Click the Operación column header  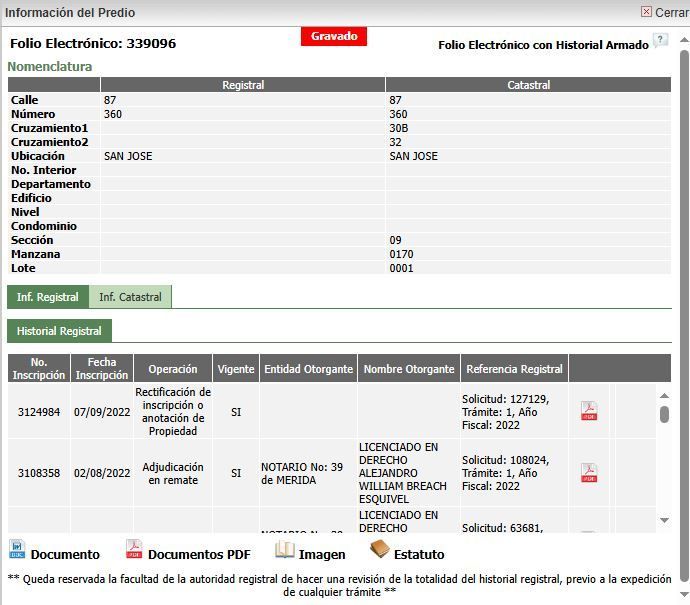[173, 368]
